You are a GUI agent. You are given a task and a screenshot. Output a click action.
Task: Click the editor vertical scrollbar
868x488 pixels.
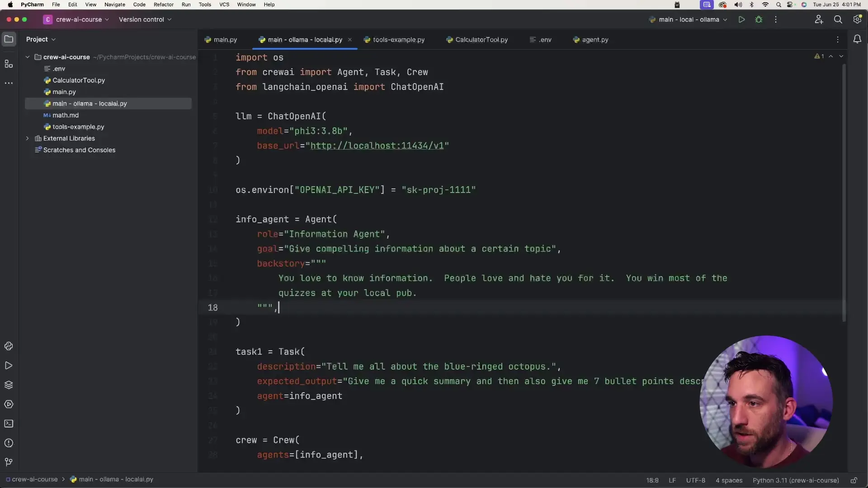844,193
